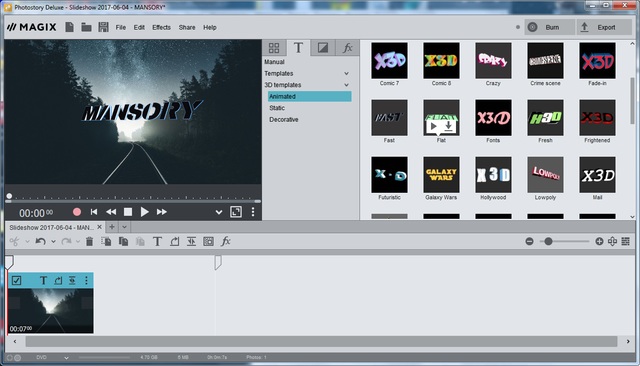Choose the Fresh title template
The image size is (640, 366).
pos(545,118)
